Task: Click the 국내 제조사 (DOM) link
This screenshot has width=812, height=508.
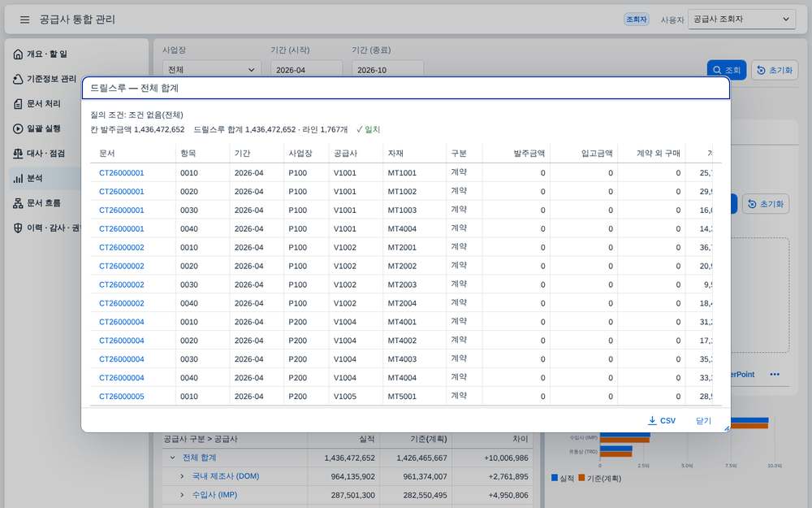Action: (225, 476)
